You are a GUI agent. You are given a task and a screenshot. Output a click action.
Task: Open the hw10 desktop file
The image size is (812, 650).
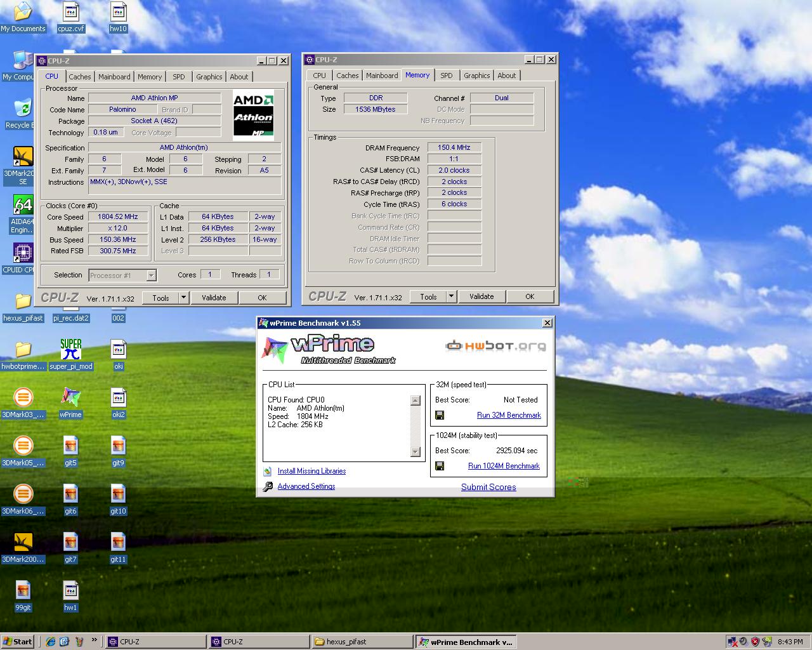tap(118, 17)
